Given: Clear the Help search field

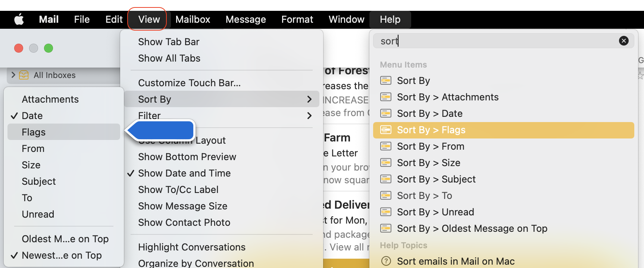Looking at the screenshot, I should click(623, 41).
